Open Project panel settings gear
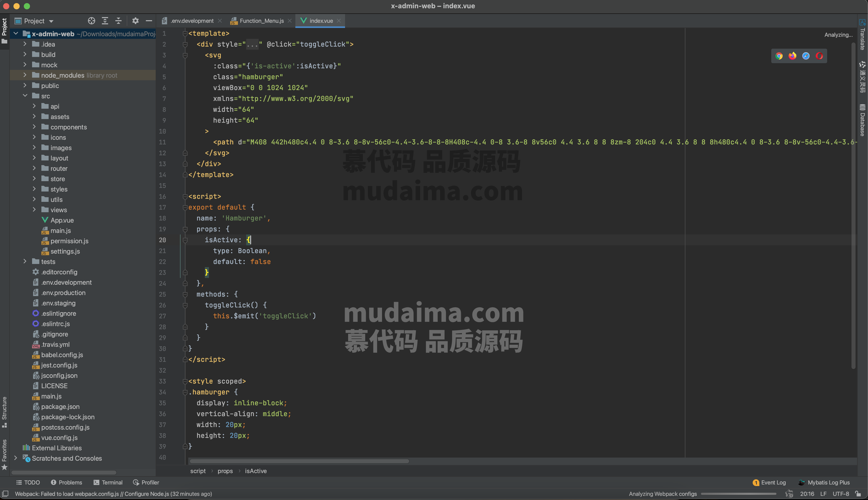The image size is (868, 500). (x=136, y=21)
